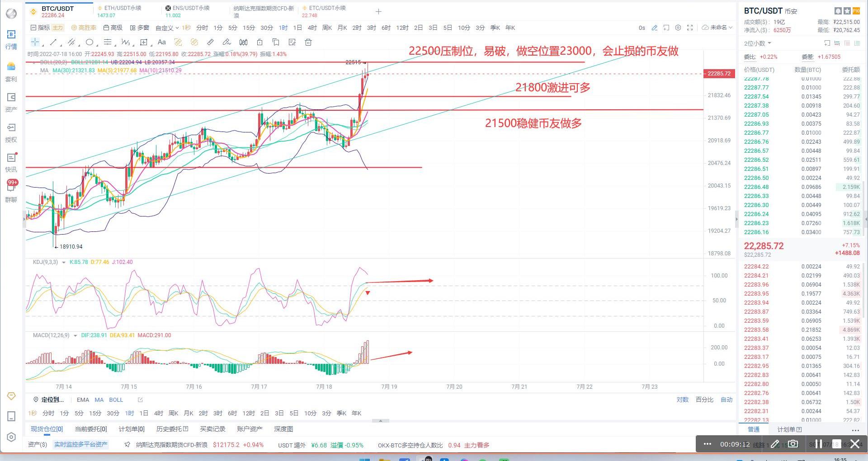Click 实时监控多平台资产 link
Image resolution: width=868 pixels, height=461 pixels.
tap(81, 445)
